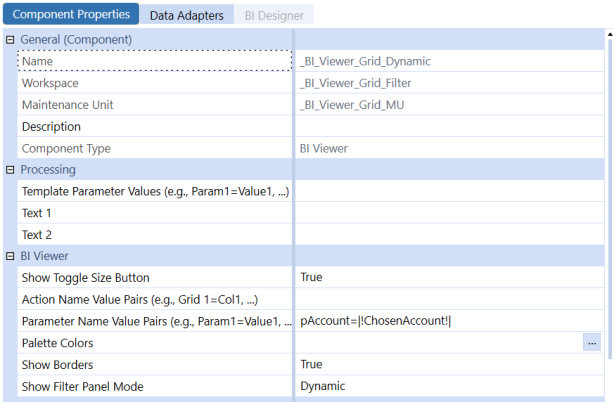Edit the Template Parameter Values field
Viewport: 614px width, 402px height.
[450, 191]
